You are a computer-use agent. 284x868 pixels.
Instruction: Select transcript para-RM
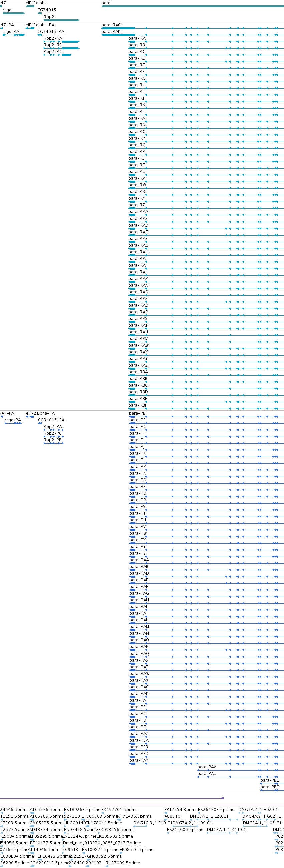point(137,118)
